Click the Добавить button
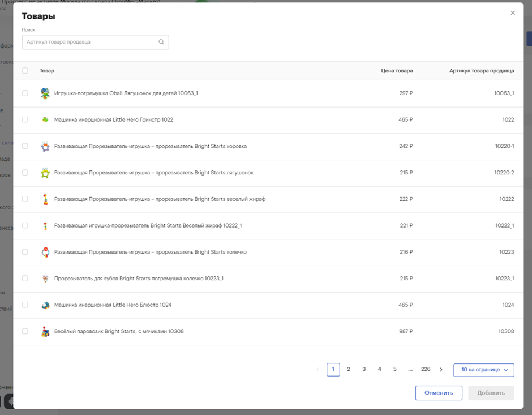The image size is (532, 415). [491, 393]
